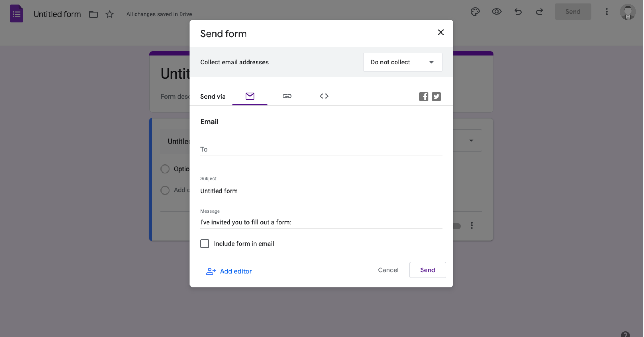
Task: Open the theme customization palette
Action: pyautogui.click(x=475, y=12)
